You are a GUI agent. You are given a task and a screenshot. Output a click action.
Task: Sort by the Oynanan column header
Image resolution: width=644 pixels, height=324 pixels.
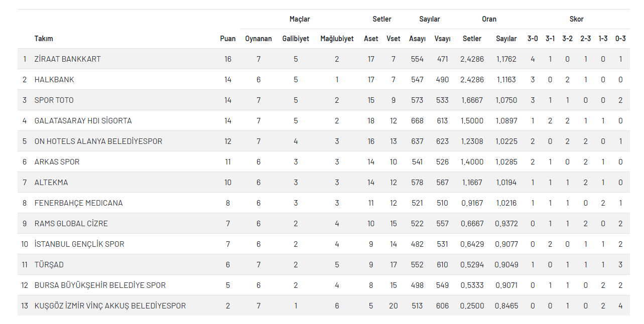(258, 39)
